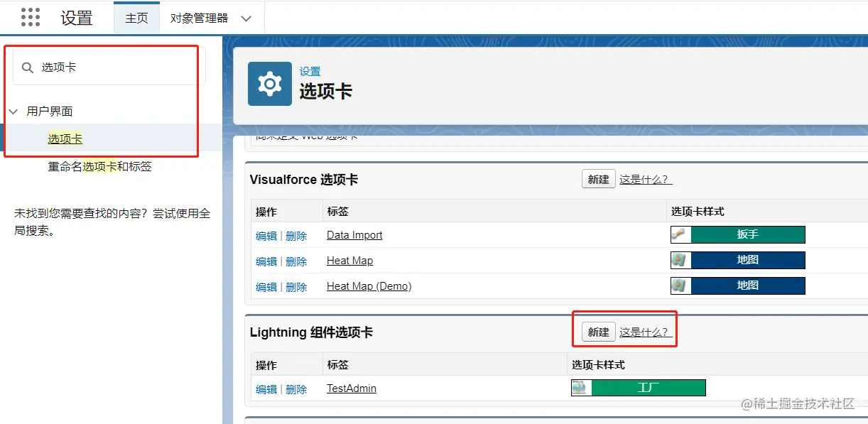This screenshot has height=424, width=868.
Task: Click the search magnifier icon in sidebar
Action: tap(28, 67)
